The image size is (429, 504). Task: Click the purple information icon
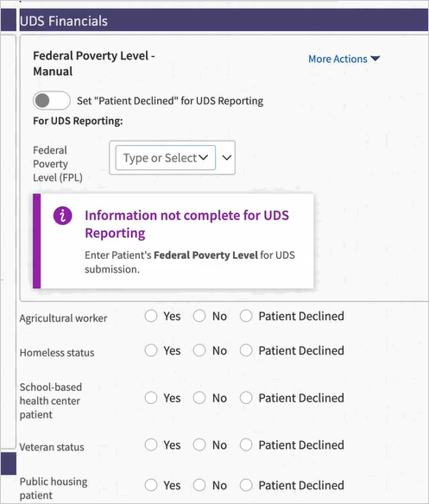[62, 216]
